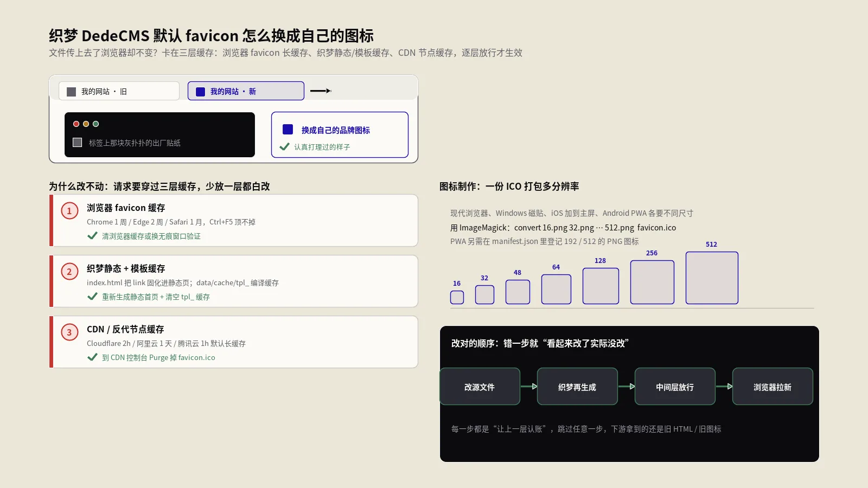Image resolution: width=868 pixels, height=488 pixels.
Task: Click the '标签上那块灰扑扑的出厂贴纸' caption
Action: click(135, 143)
